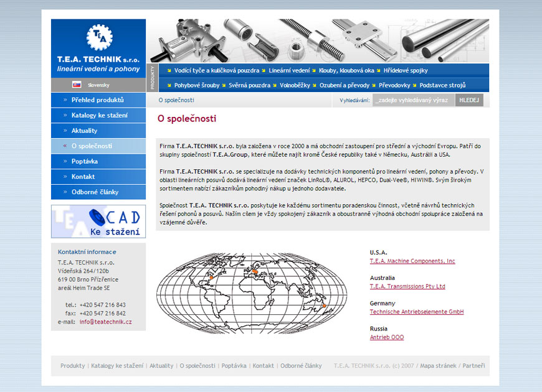Image resolution: width=542 pixels, height=392 pixels.
Task: Open Odborné články in sidebar menu
Action: tap(98, 192)
